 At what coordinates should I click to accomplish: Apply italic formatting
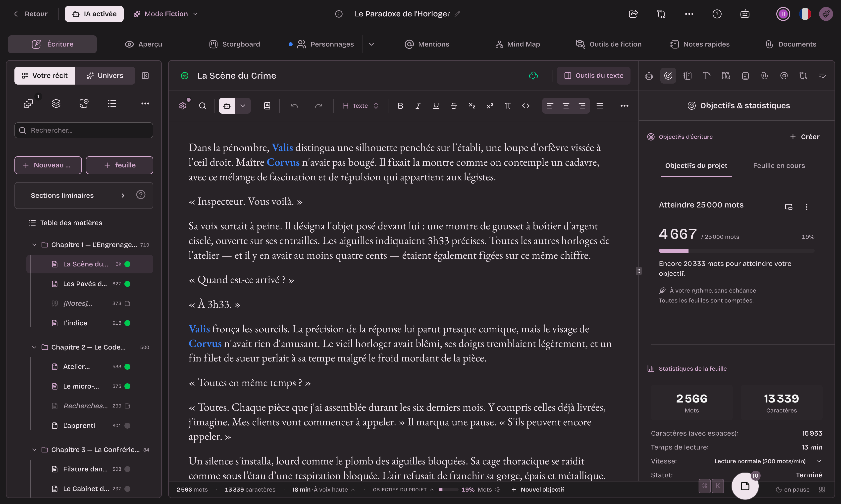click(x=418, y=106)
